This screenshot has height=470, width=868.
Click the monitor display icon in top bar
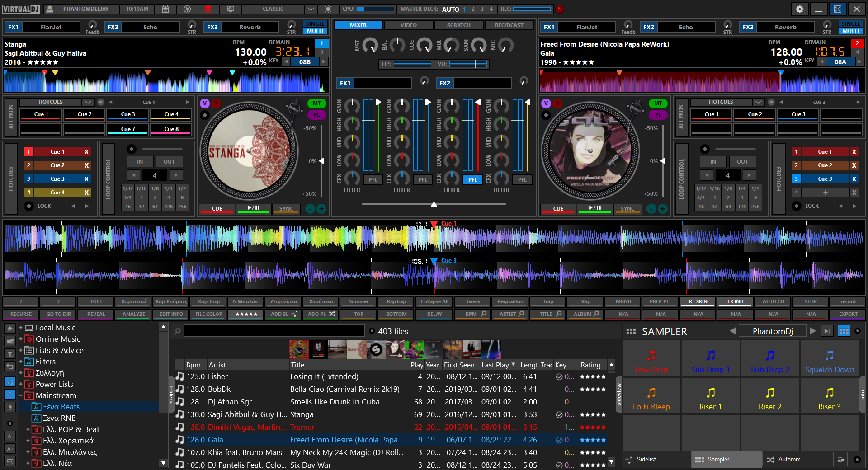coord(230,9)
